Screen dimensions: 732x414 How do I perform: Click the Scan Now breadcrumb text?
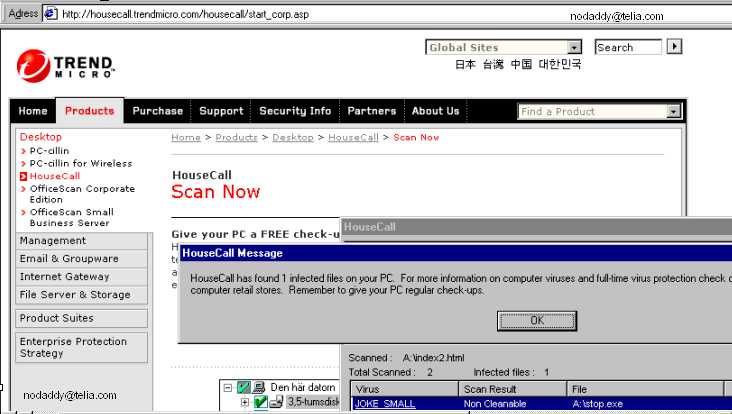[x=416, y=137]
